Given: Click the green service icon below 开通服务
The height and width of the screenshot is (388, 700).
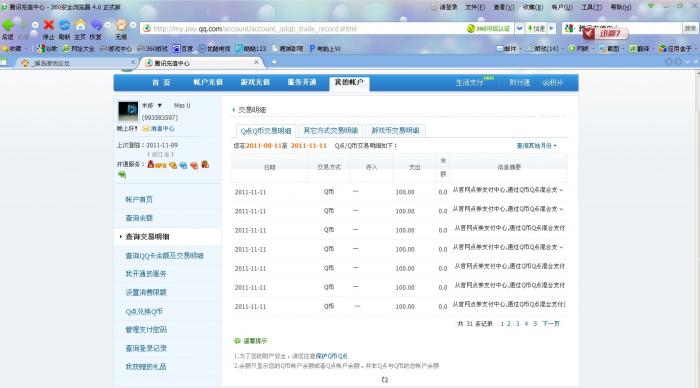Looking at the screenshot, I should (121, 175).
